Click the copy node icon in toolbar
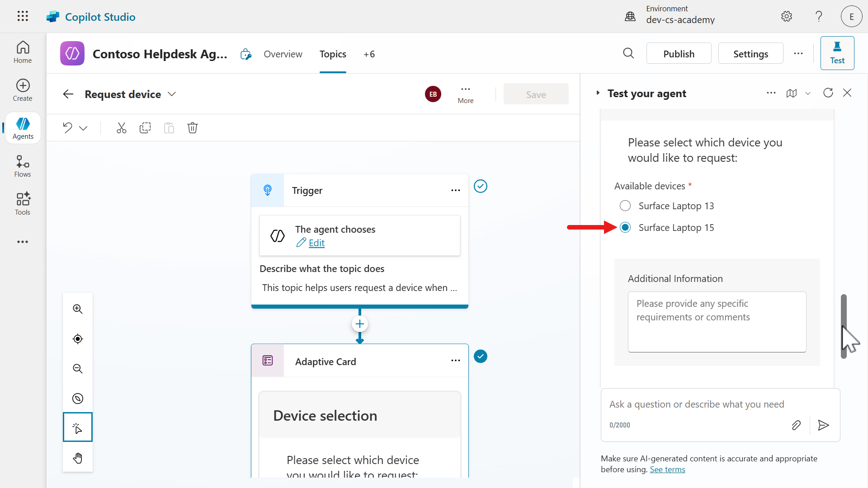868x488 pixels. point(145,128)
